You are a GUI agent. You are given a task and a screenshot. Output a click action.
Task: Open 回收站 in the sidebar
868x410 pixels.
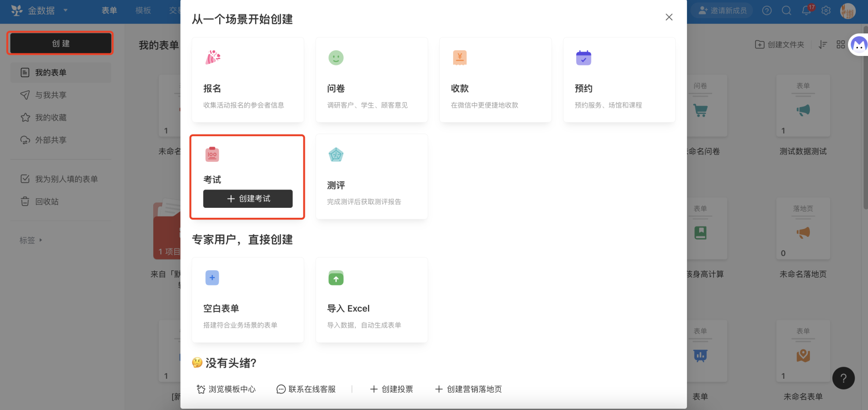[47, 202]
